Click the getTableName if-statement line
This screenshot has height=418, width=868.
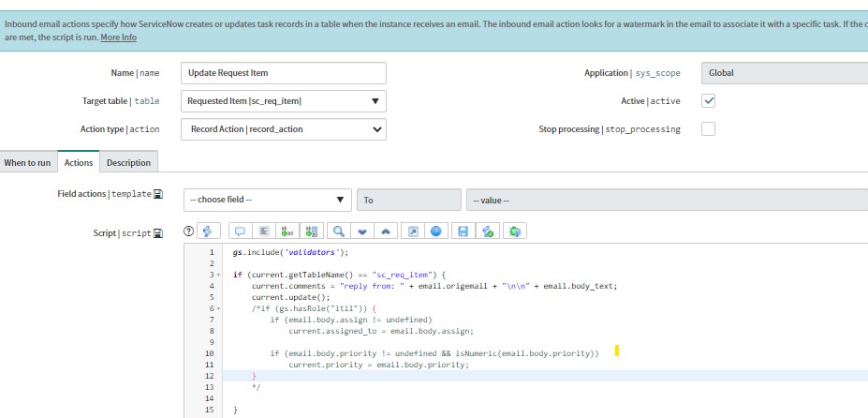tap(339, 275)
